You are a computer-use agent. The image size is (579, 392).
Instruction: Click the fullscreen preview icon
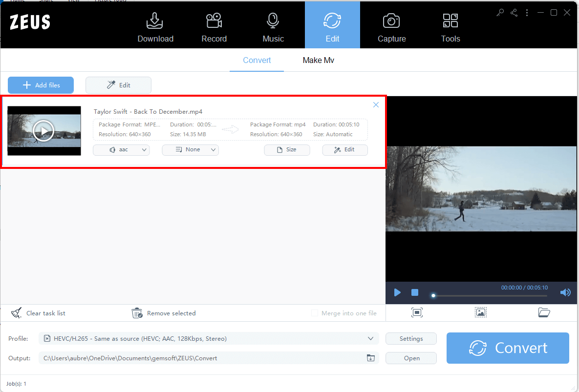(417, 313)
